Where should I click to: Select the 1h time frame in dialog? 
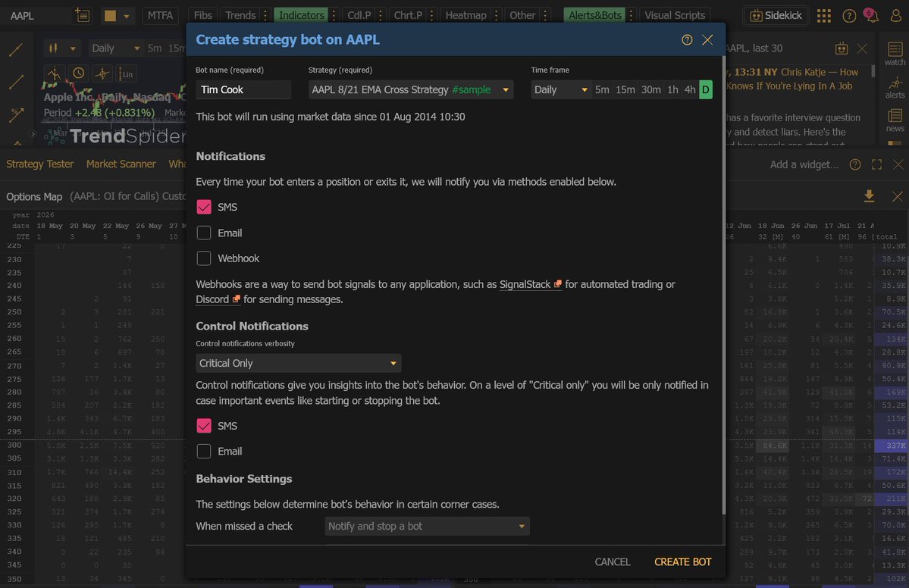coord(672,90)
